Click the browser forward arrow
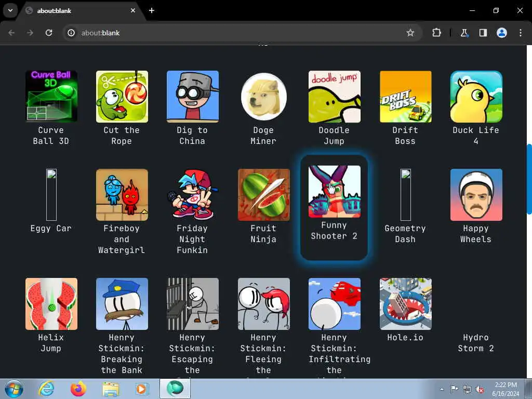The image size is (532, 399). click(30, 33)
